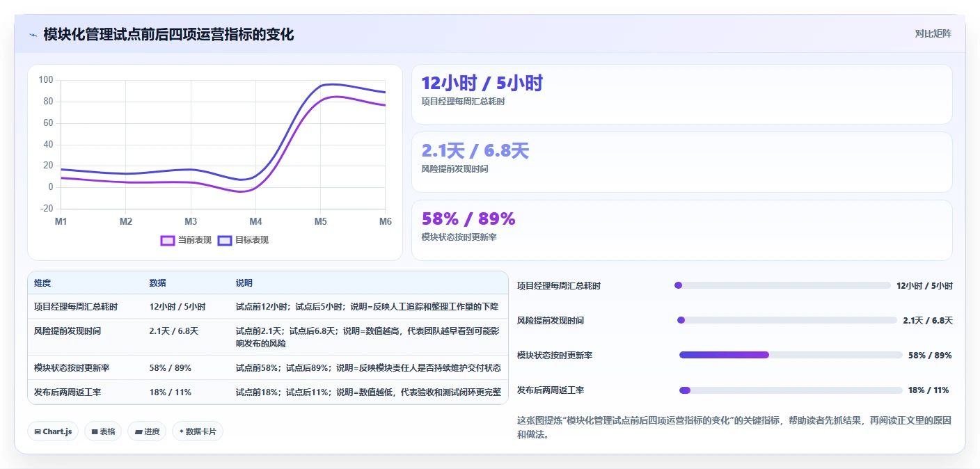Click table value 2.1天 / 6.8天

pos(174,331)
